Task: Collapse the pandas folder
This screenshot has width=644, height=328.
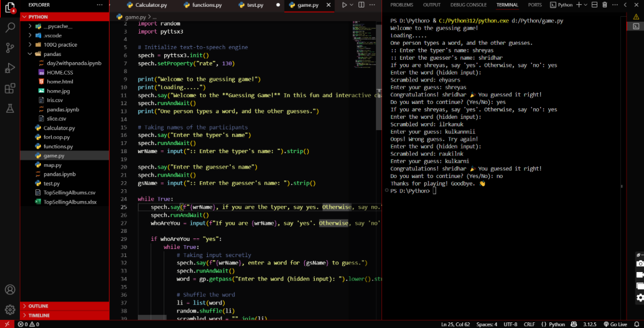Action: [52, 54]
